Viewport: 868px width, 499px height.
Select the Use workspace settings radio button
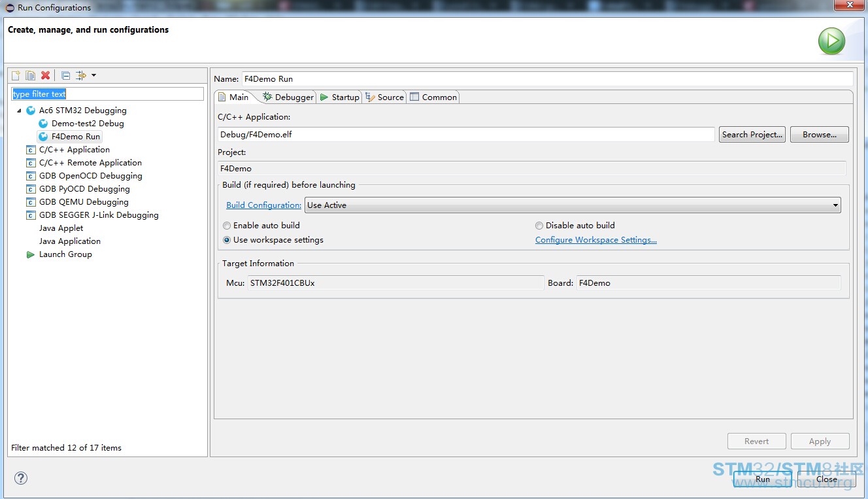tap(227, 240)
